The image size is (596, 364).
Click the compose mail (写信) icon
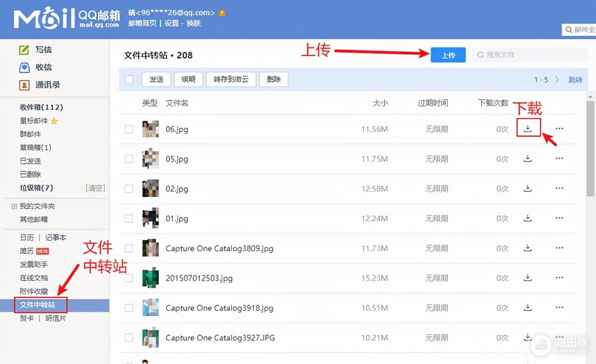[x=24, y=50]
